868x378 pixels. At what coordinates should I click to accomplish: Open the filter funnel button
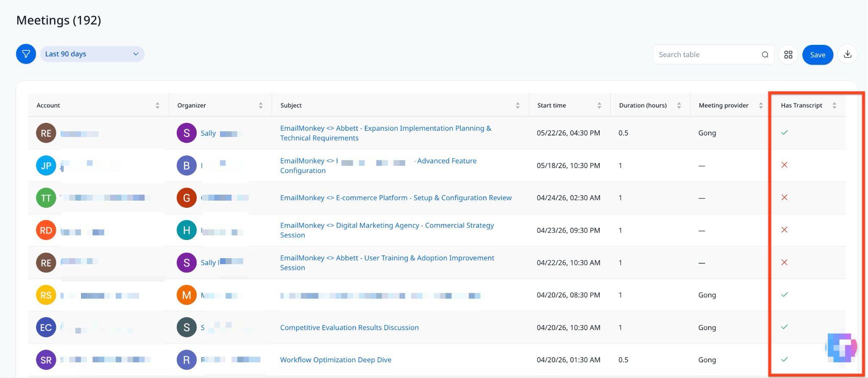[26, 54]
